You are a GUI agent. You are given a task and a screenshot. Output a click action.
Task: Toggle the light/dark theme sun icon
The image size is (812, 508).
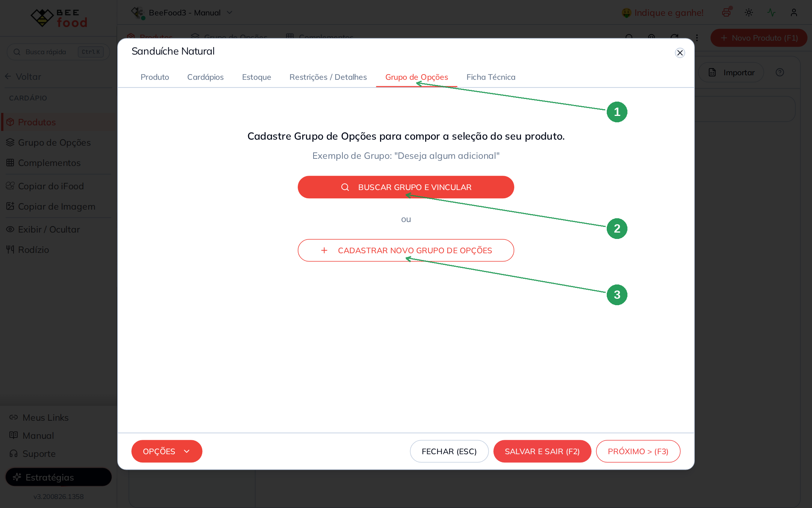[749, 12]
